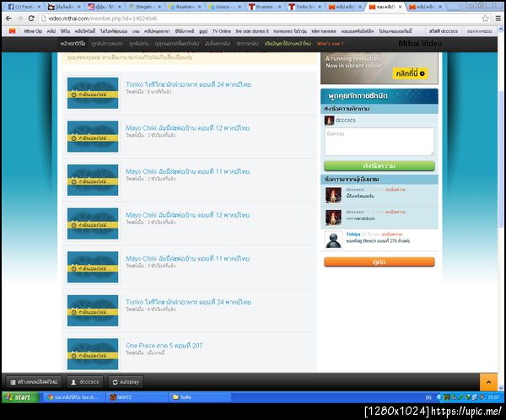Click the avatar beside the nanatotoon comment
This screenshot has height=420, width=506.
[333, 218]
